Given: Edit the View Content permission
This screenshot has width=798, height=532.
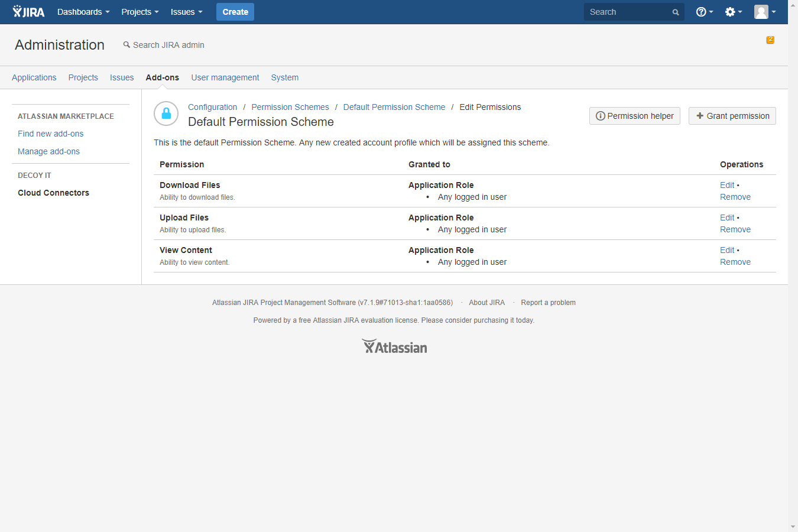Looking at the screenshot, I should click(727, 250).
